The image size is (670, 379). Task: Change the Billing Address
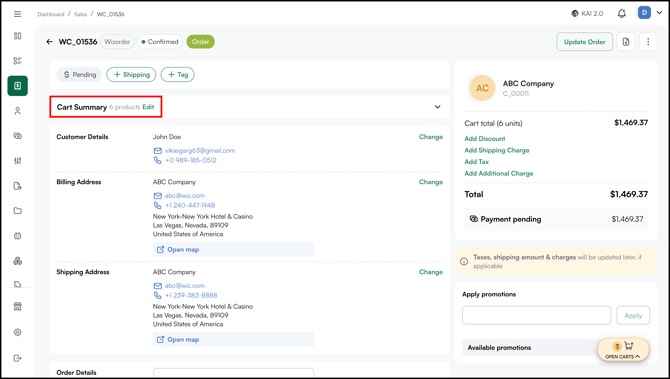[x=431, y=182]
